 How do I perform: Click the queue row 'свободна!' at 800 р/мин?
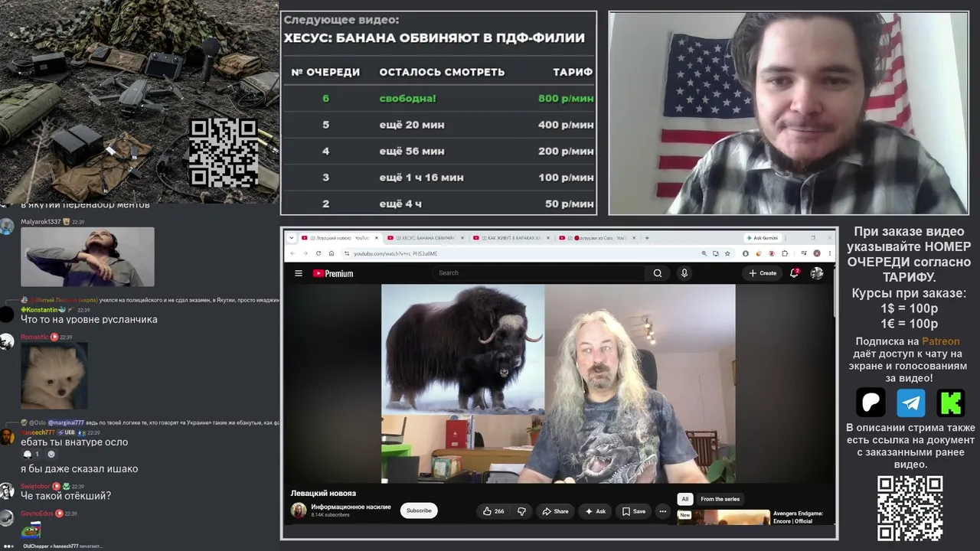439,98
